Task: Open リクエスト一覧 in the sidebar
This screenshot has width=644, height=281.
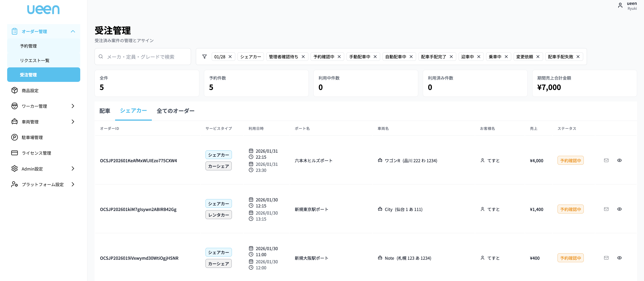Action: (35, 60)
